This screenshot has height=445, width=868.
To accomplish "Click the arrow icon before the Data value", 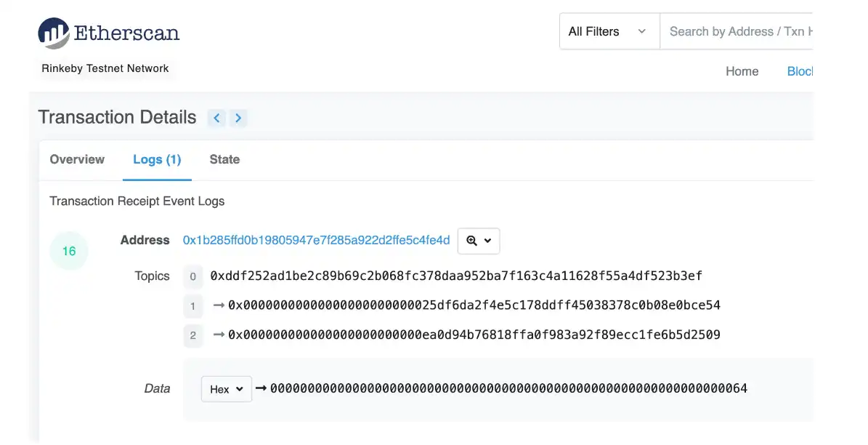I will tap(261, 388).
